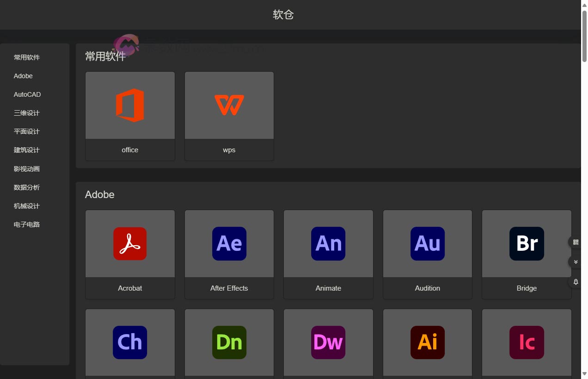
Task: Go to AutoCAD in the sidebar
Action: [x=27, y=94]
